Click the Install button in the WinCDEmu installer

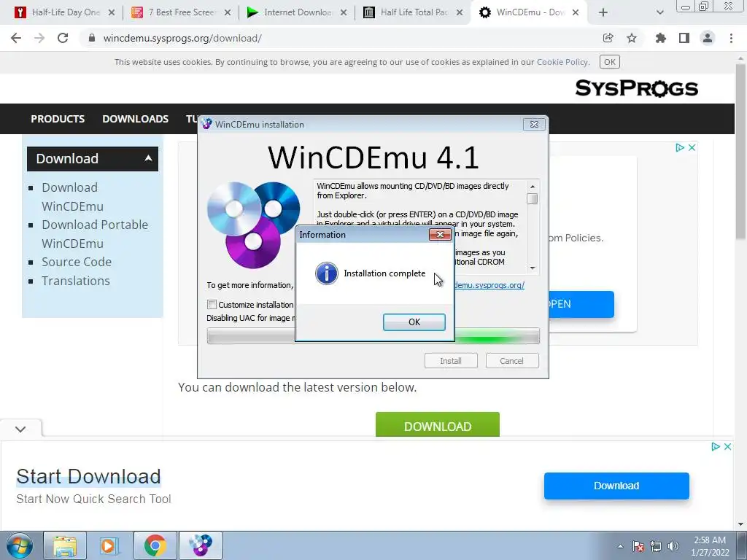pyautogui.click(x=451, y=361)
